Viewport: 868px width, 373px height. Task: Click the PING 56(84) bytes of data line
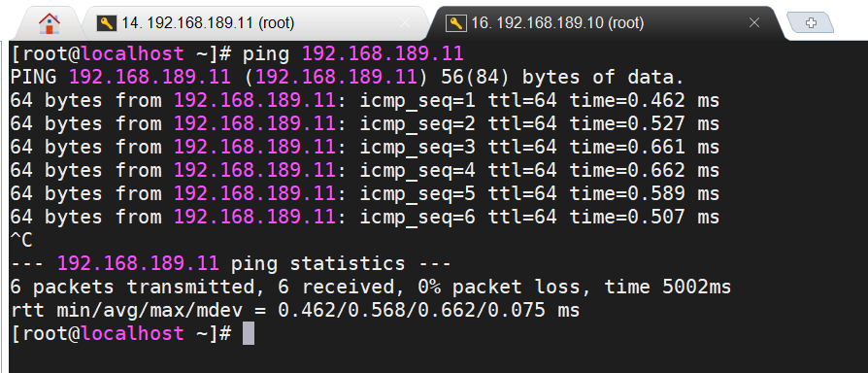(347, 78)
